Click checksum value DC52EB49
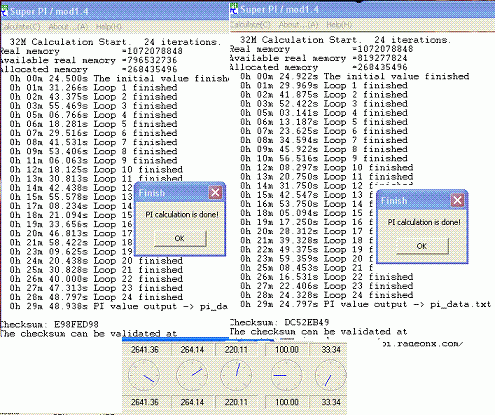This screenshot has width=495, height=415. click(307, 322)
